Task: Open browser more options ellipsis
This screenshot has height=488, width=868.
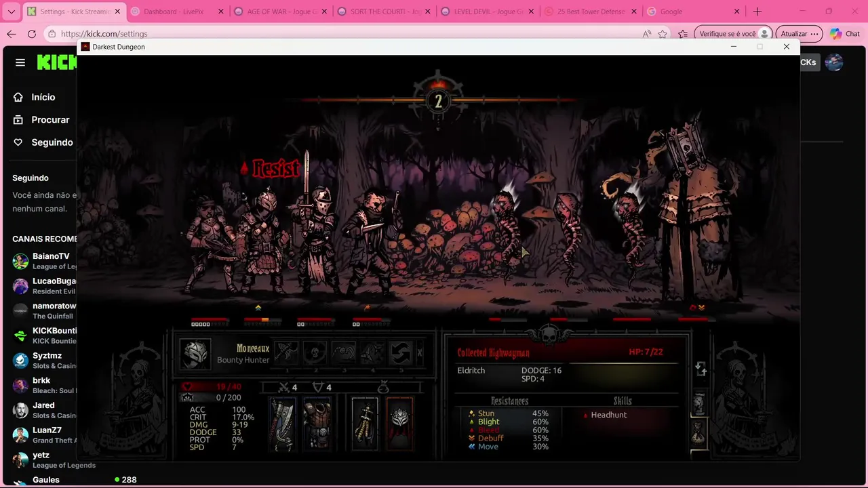Action: tap(816, 34)
